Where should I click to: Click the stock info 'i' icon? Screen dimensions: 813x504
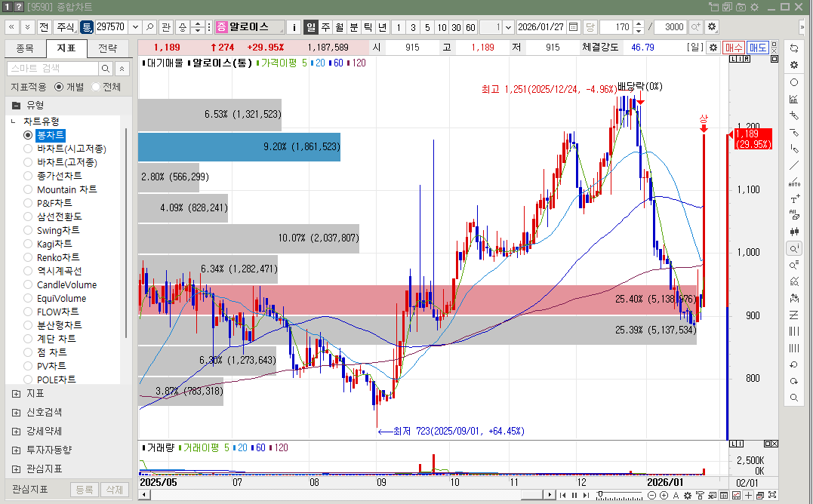[294, 27]
